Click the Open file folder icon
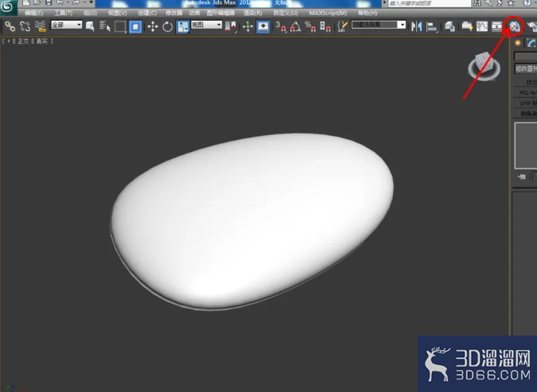The image size is (537, 392). click(x=37, y=2)
